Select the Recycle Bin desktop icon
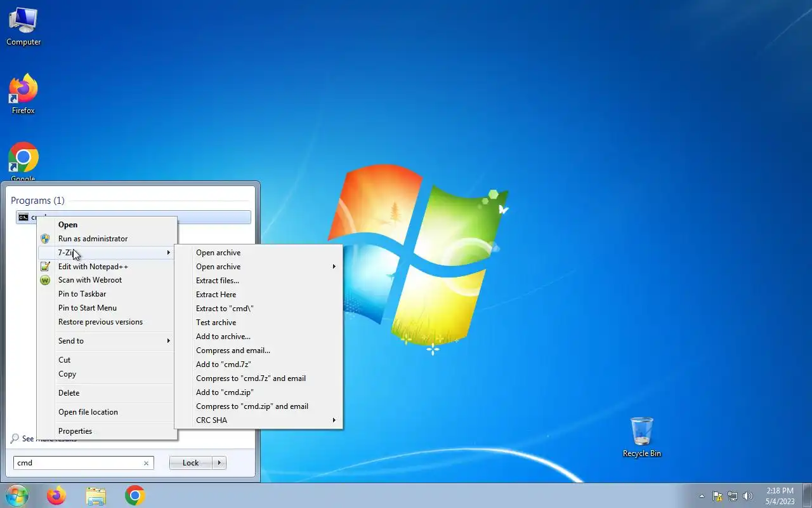 pyautogui.click(x=642, y=437)
